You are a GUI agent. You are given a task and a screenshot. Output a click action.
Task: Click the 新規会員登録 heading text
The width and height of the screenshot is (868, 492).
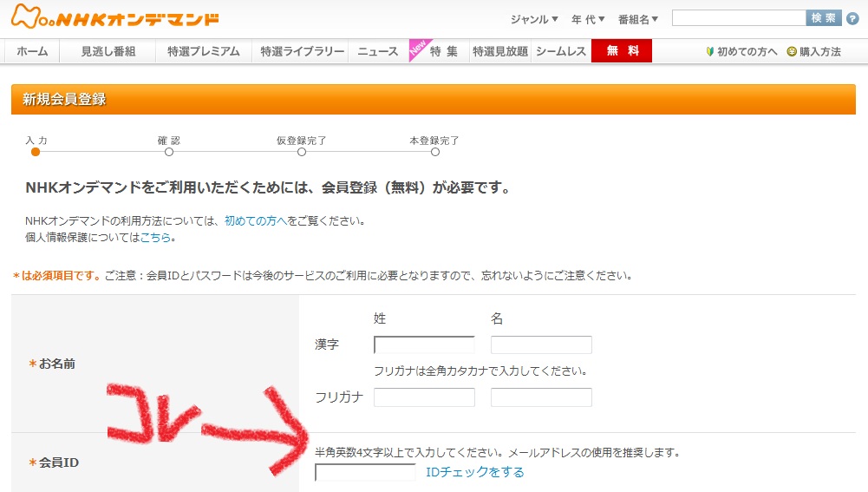coord(64,99)
